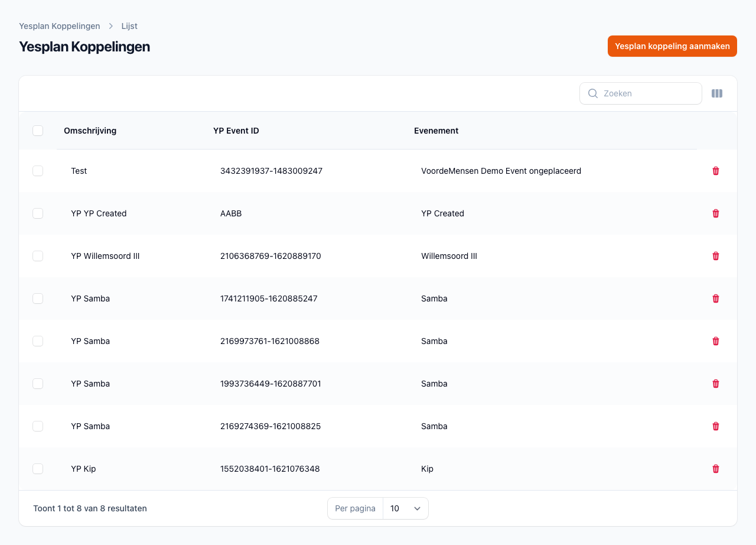Open the Per pagina dropdown
This screenshot has width=756, height=545.
click(x=405, y=508)
